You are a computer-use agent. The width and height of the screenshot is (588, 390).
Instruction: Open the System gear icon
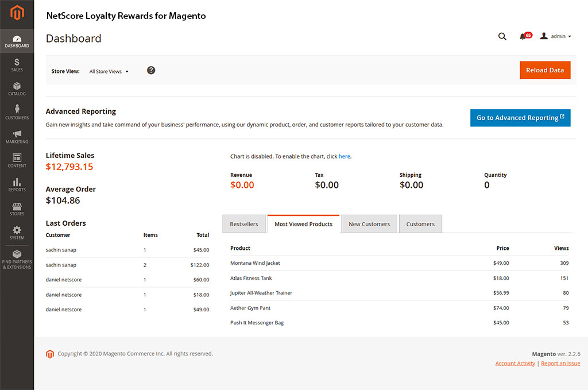click(x=17, y=232)
